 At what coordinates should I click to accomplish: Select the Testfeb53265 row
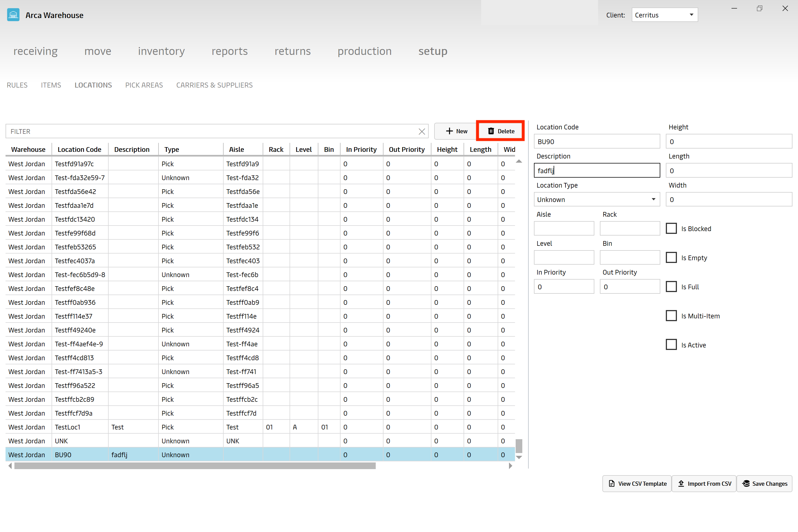[x=260, y=247]
